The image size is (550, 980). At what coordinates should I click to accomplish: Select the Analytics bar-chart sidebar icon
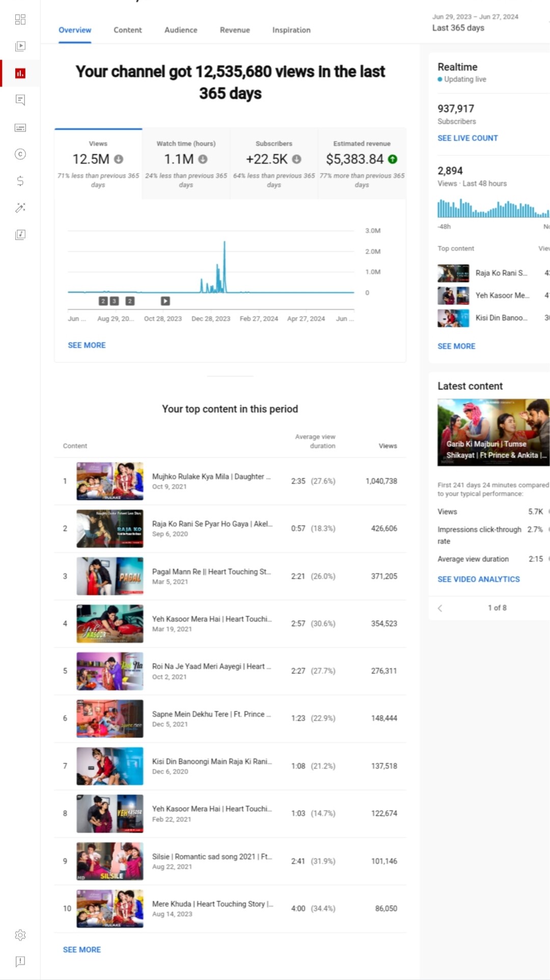20,73
